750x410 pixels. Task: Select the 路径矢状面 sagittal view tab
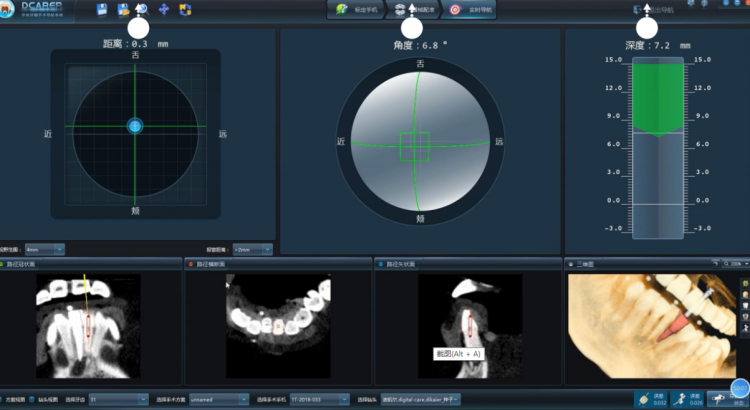[x=397, y=264]
